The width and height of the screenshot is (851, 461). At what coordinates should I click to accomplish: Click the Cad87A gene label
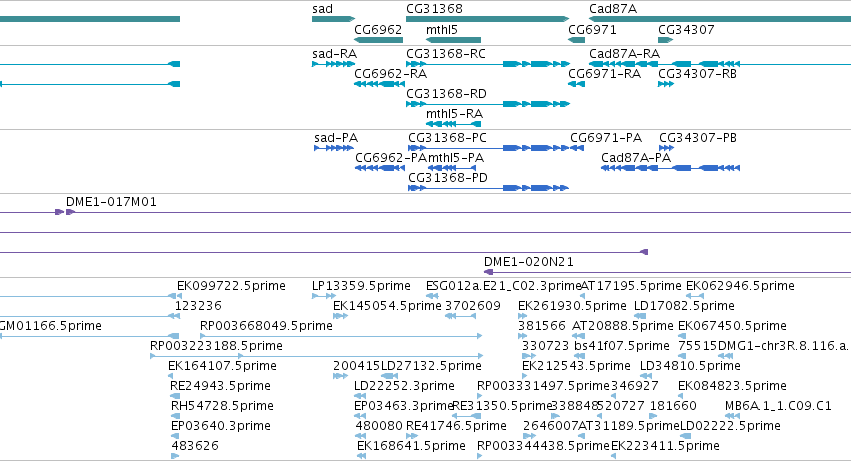[613, 9]
